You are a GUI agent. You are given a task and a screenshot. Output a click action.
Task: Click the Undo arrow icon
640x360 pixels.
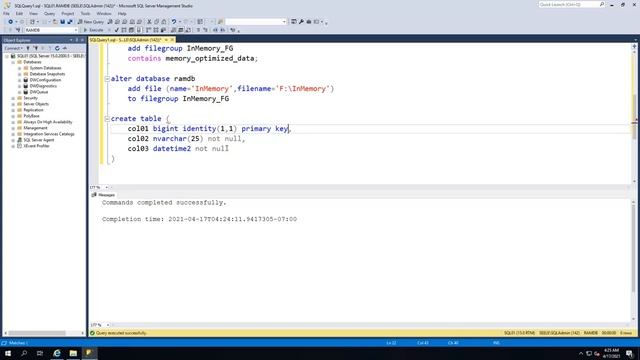pyautogui.click(x=174, y=22)
